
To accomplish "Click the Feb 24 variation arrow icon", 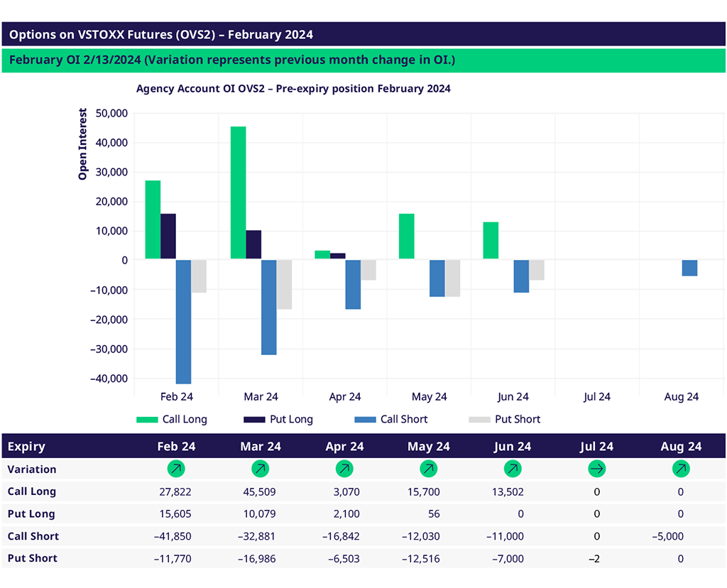I will [x=176, y=469].
